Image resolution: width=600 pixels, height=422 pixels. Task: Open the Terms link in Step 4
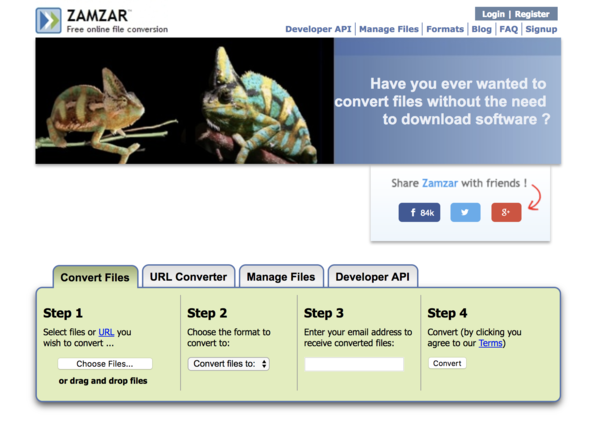pyautogui.click(x=491, y=343)
